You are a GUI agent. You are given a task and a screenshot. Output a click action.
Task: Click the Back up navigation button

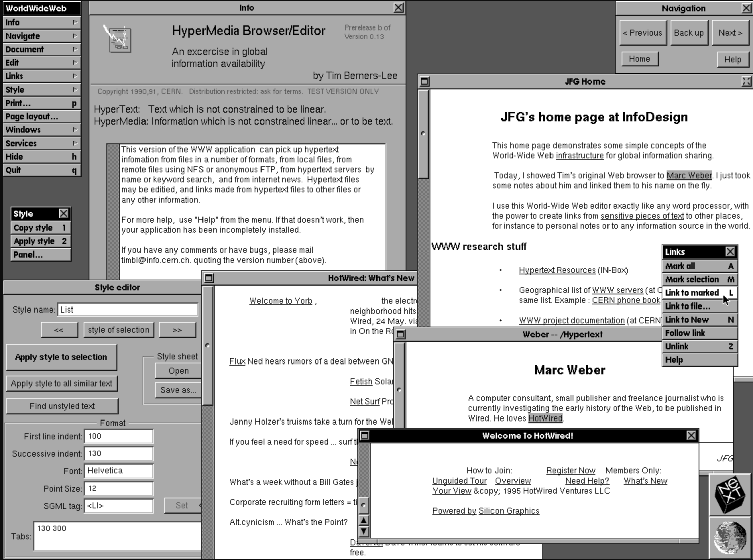689,33
